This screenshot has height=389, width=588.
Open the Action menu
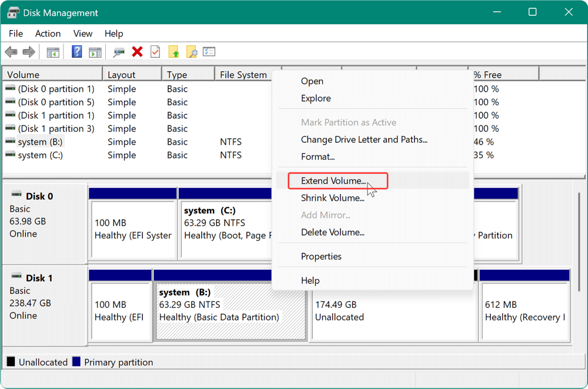pos(47,33)
